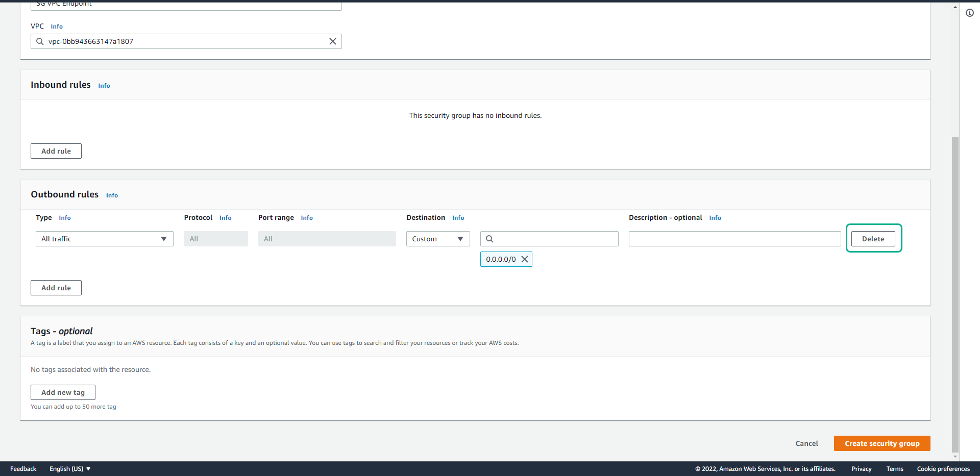Add rule under Outbound rules
Image resolution: width=980 pixels, height=476 pixels.
[56, 288]
